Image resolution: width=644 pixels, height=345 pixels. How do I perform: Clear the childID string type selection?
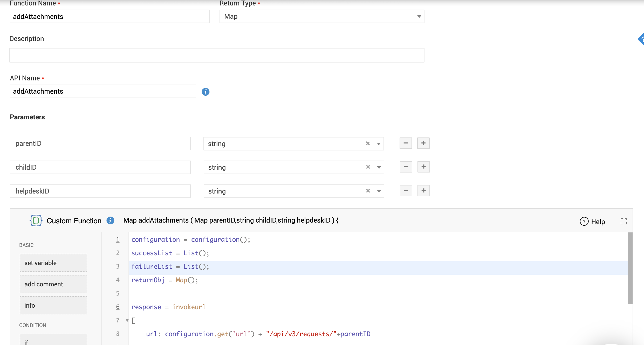point(368,167)
